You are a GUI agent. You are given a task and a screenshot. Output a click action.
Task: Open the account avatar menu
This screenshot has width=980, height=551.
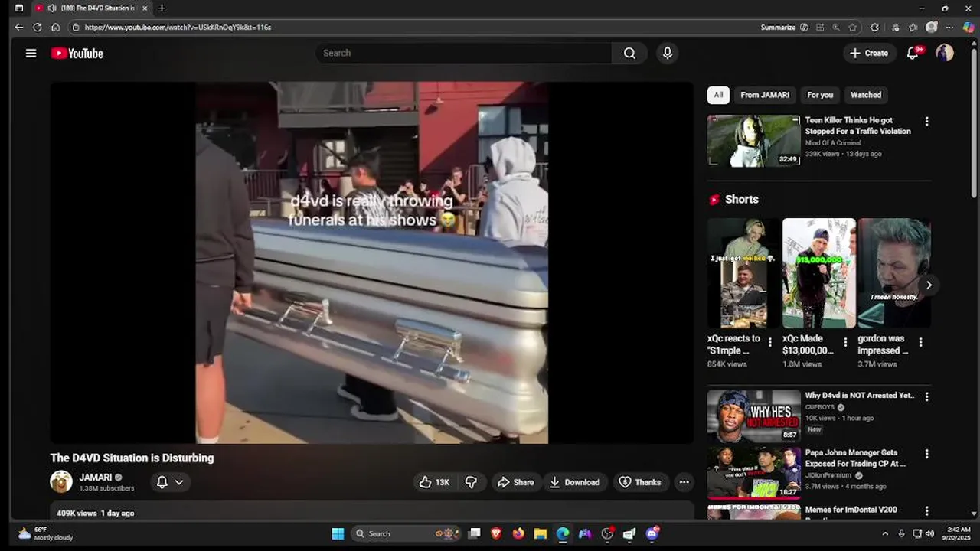pyautogui.click(x=945, y=53)
